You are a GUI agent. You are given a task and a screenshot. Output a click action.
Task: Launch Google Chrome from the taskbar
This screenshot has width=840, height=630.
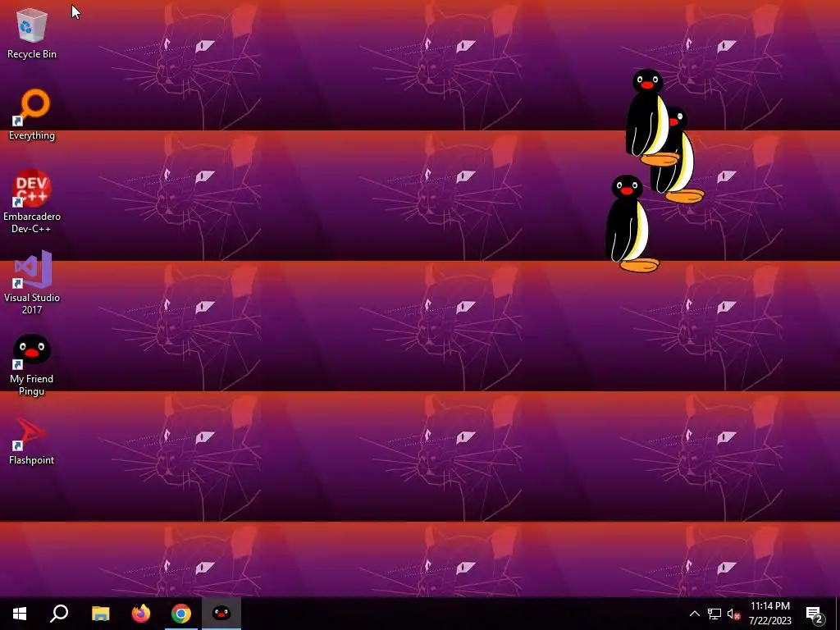pos(181,614)
